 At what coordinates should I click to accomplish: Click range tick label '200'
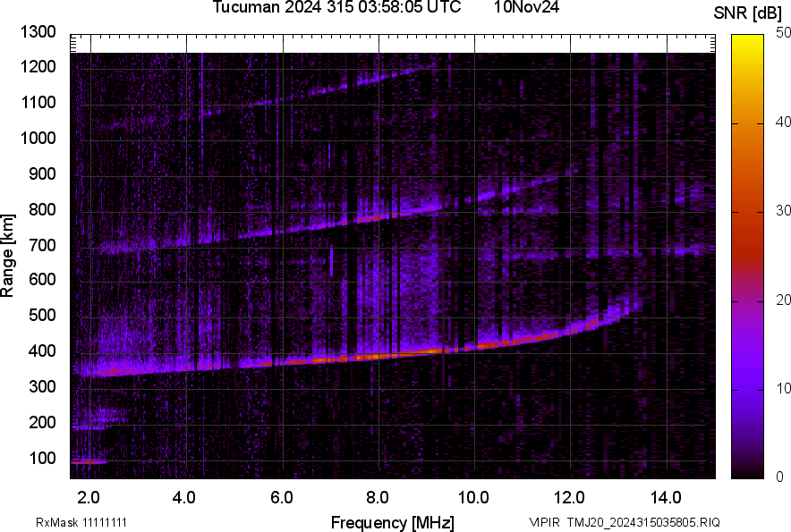[x=42, y=422]
